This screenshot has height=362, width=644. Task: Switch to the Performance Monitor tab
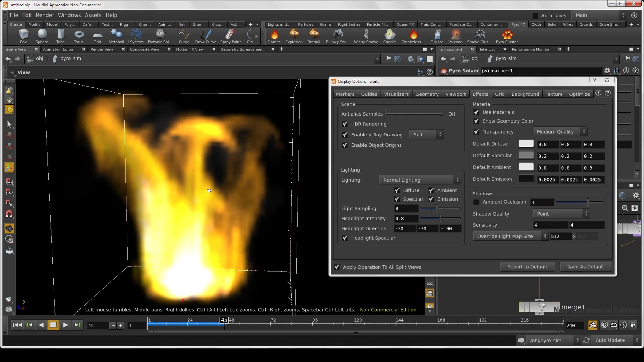(x=530, y=49)
